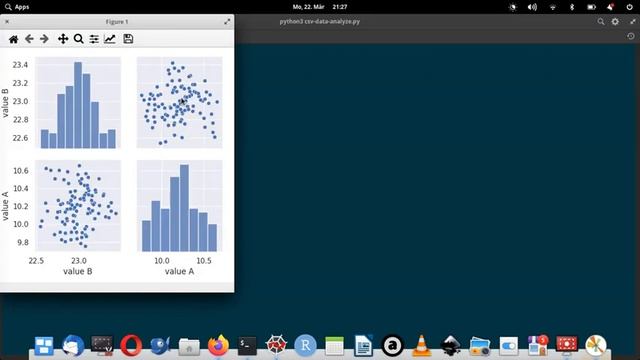640x360 pixels.
Task: Activate the Zoom-to-rectangle magnifier tool
Action: click(79, 39)
